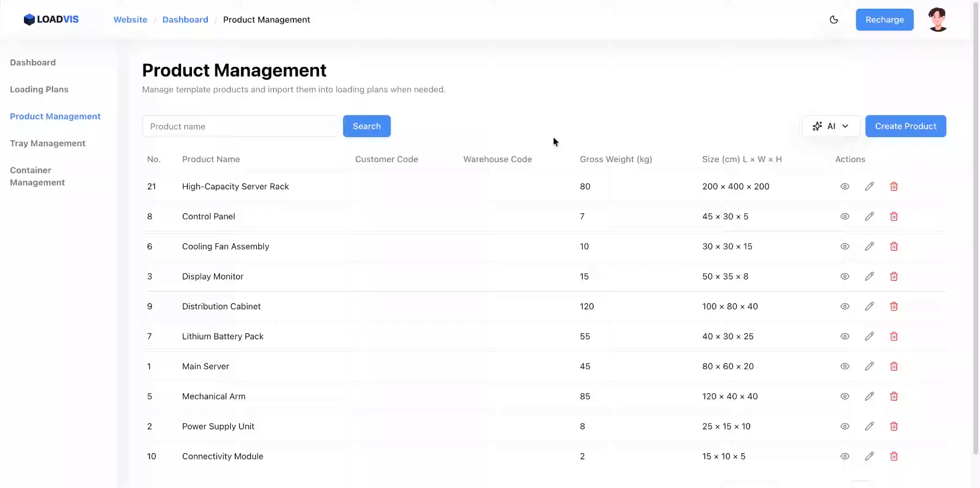Screen dimensions: 980x488
Task: Focus the Product name search field
Action: 240,126
